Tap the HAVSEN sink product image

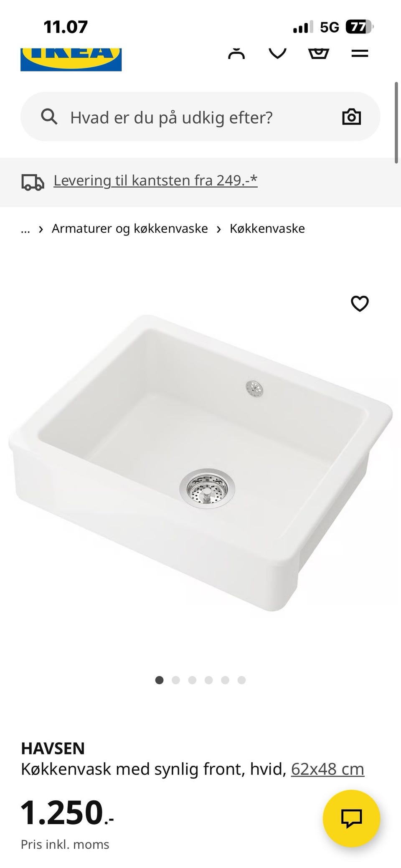200,463
